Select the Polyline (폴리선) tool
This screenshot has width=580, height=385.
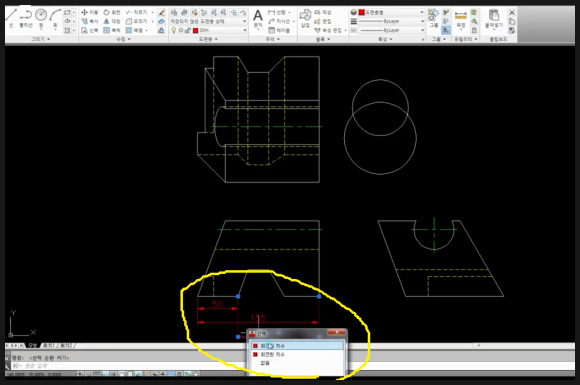[x=26, y=18]
